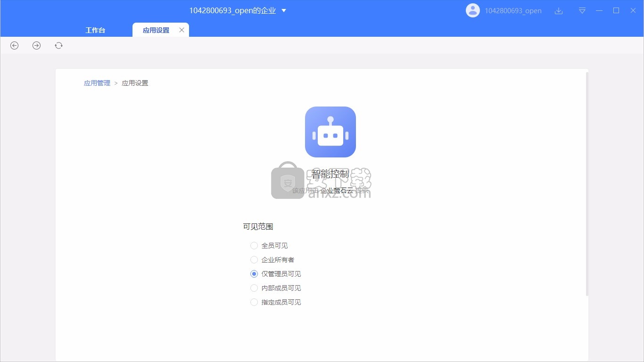Close the 应用设置 tab
Screen dimensions: 644x362
point(182,30)
